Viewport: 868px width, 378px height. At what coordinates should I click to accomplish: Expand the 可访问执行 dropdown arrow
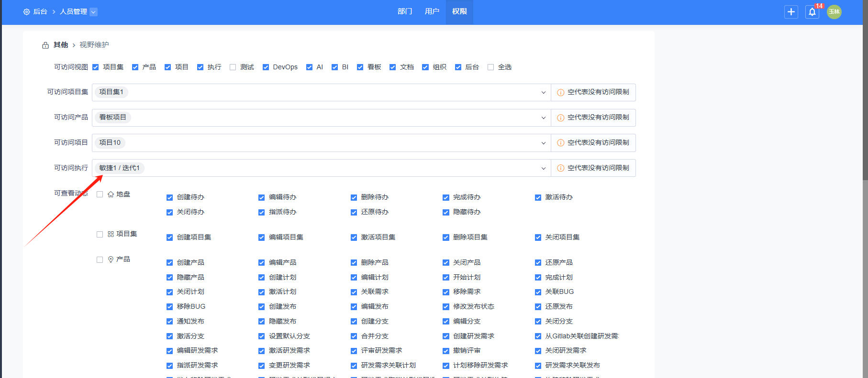pyautogui.click(x=543, y=168)
